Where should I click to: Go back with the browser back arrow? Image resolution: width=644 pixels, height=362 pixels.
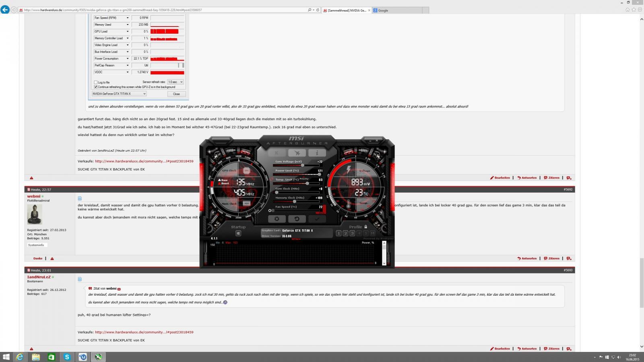(5, 10)
